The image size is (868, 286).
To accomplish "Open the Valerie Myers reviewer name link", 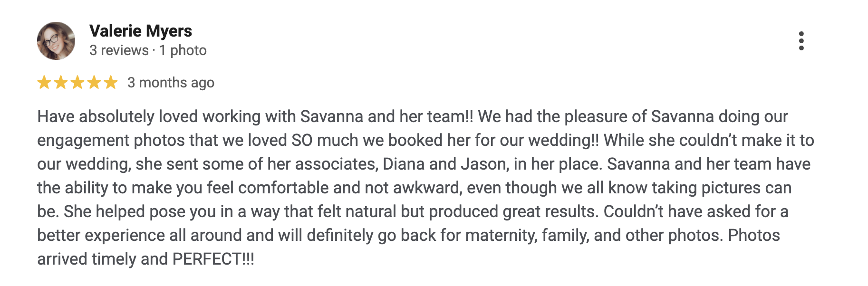I will coord(141,31).
